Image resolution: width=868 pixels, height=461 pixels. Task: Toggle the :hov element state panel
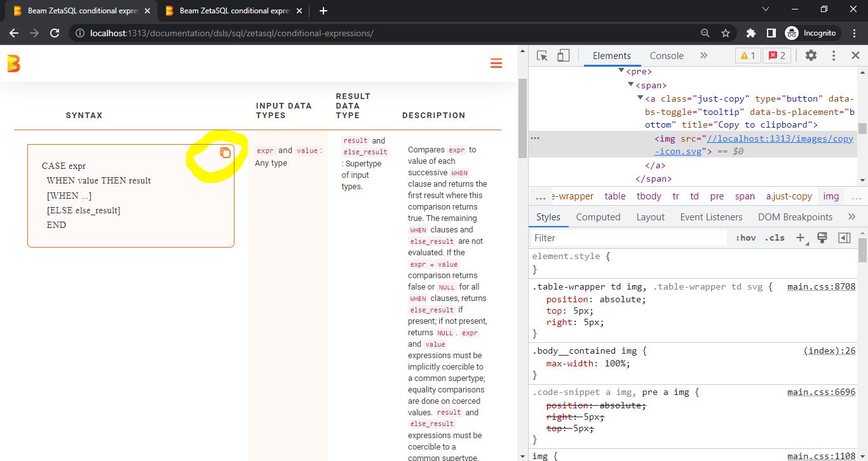click(x=745, y=238)
